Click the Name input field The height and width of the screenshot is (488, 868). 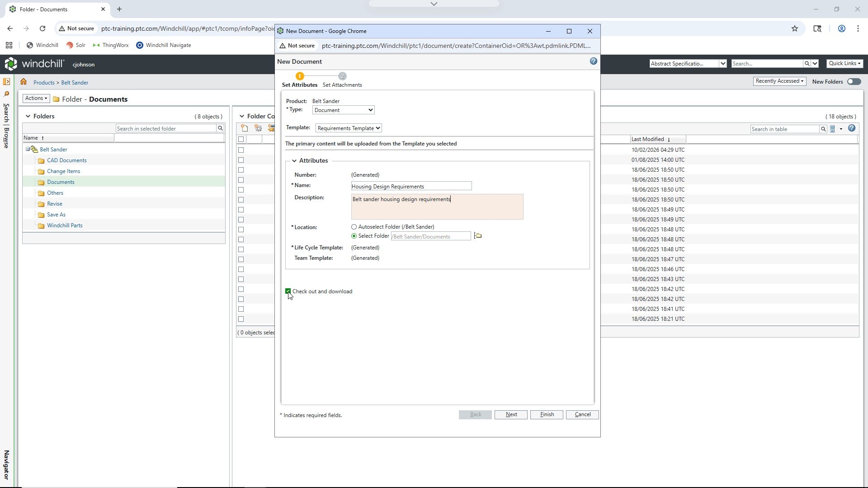[x=411, y=186]
